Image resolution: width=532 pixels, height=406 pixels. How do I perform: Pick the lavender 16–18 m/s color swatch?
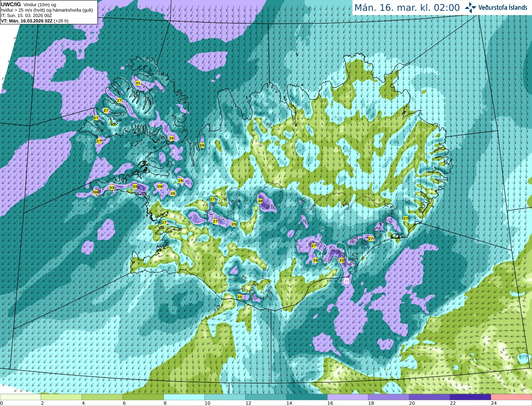[x=348, y=397]
